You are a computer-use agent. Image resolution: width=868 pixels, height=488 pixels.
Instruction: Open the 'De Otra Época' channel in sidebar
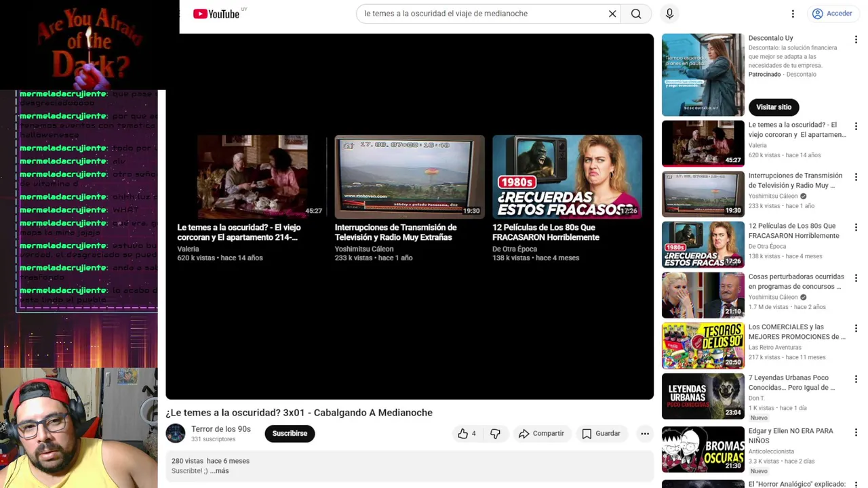point(767,247)
